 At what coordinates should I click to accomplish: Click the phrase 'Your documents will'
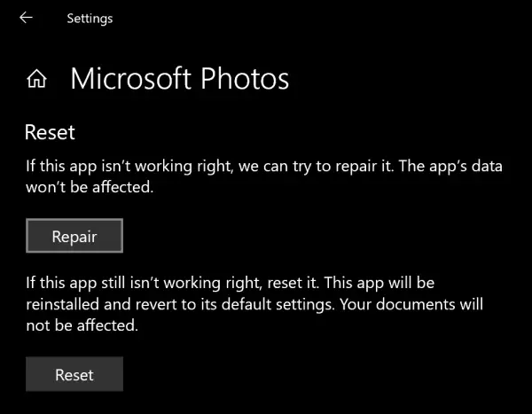[x=411, y=304]
